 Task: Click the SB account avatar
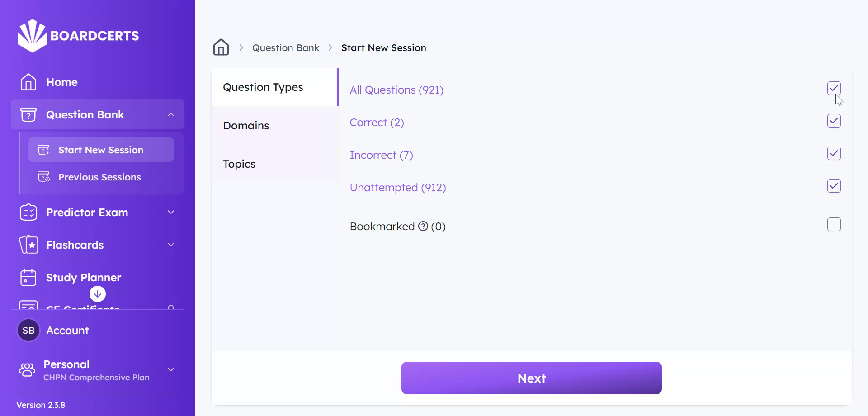click(28, 331)
